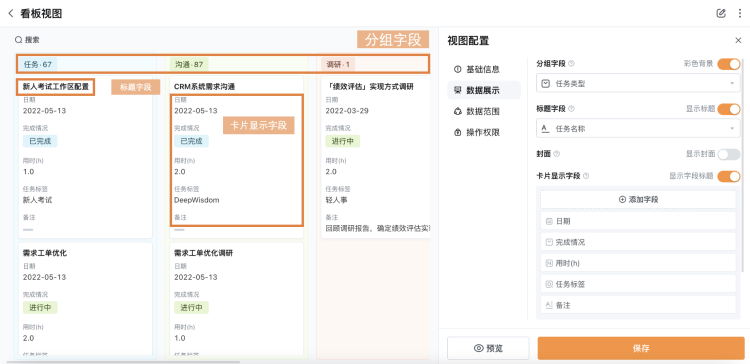Click the search magnifier icon

click(18, 40)
